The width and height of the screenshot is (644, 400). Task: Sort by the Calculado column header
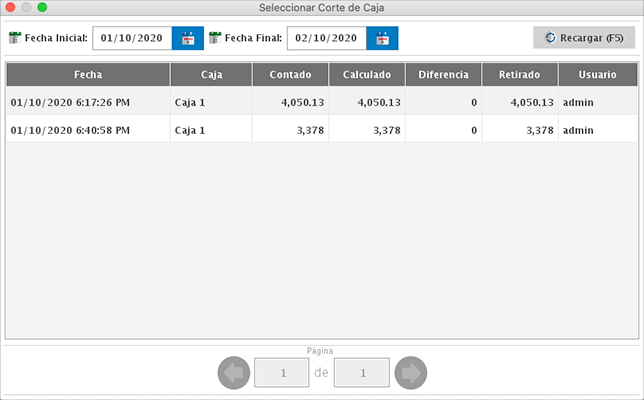(x=367, y=75)
